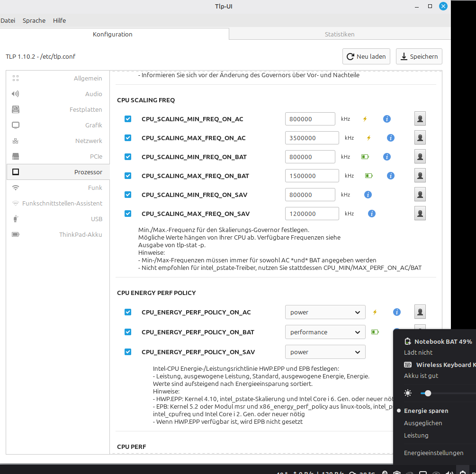The height and width of the screenshot is (474, 476).
Task: Toggle the CPU_SCALING_MIN_FREQ_ON_BAT checkbox
Action: pos(128,157)
